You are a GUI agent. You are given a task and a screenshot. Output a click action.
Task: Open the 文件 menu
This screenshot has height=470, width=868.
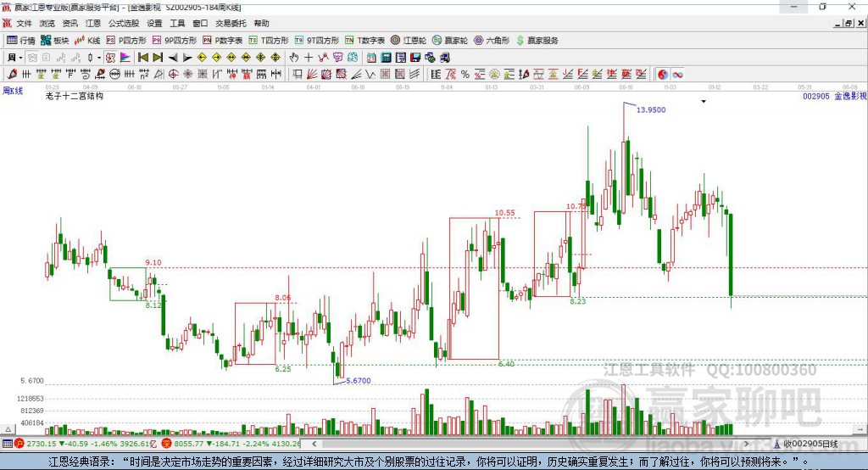[24, 23]
